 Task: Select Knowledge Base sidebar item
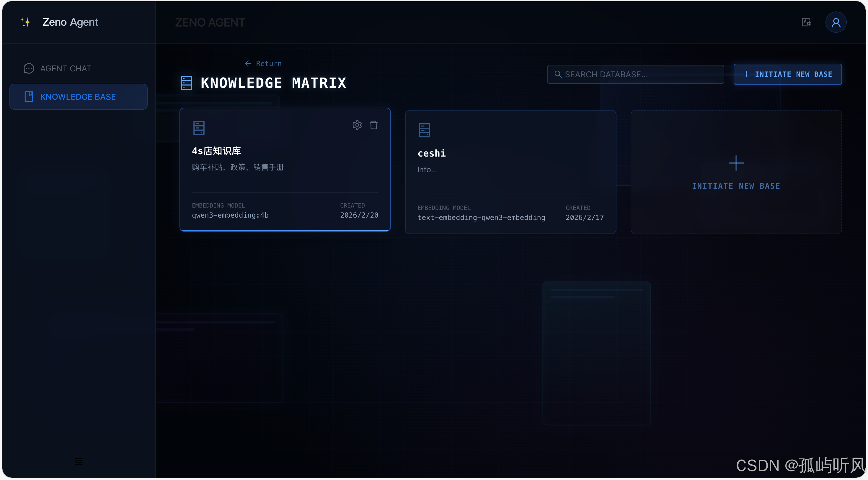[78, 97]
